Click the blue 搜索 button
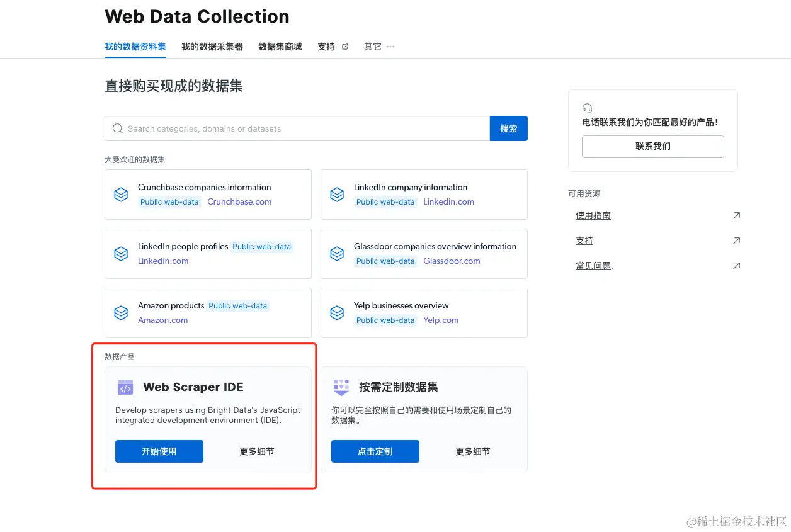 (509, 128)
